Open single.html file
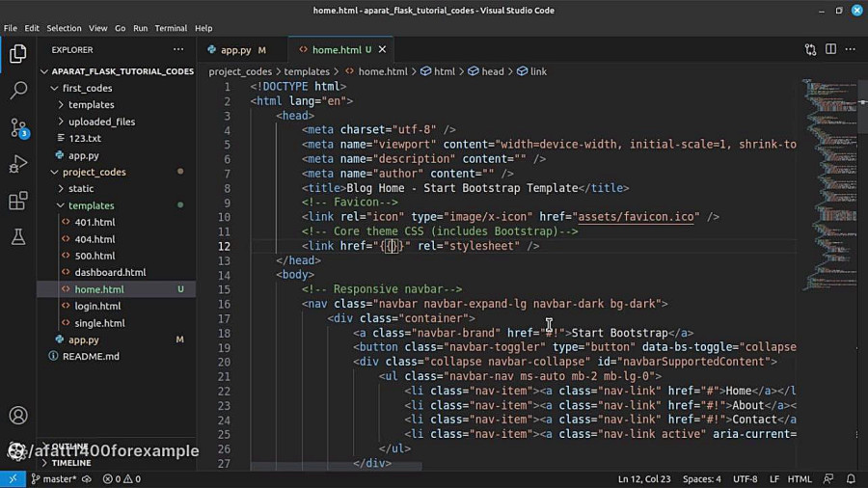Screen dimensions: 868x488 pyautogui.click(x=99, y=322)
